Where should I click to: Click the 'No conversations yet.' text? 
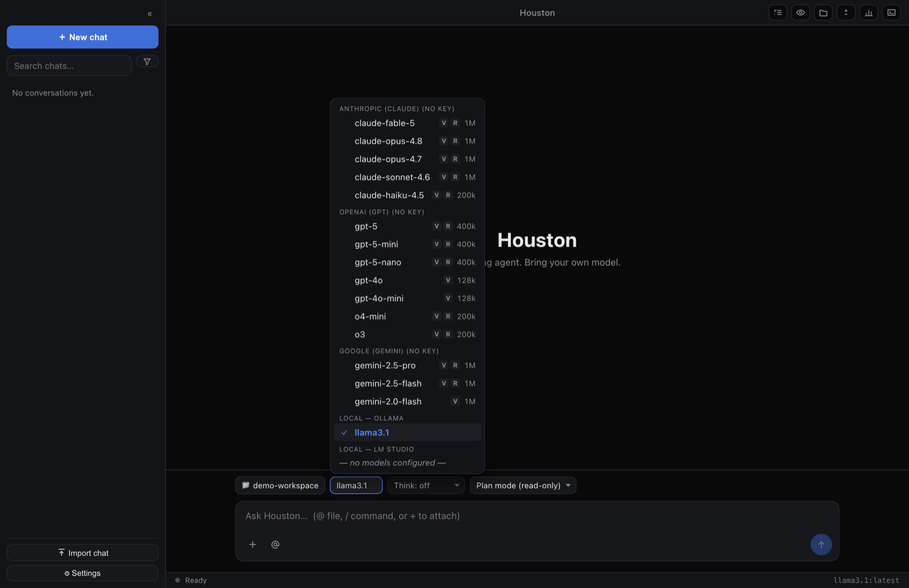(x=53, y=93)
